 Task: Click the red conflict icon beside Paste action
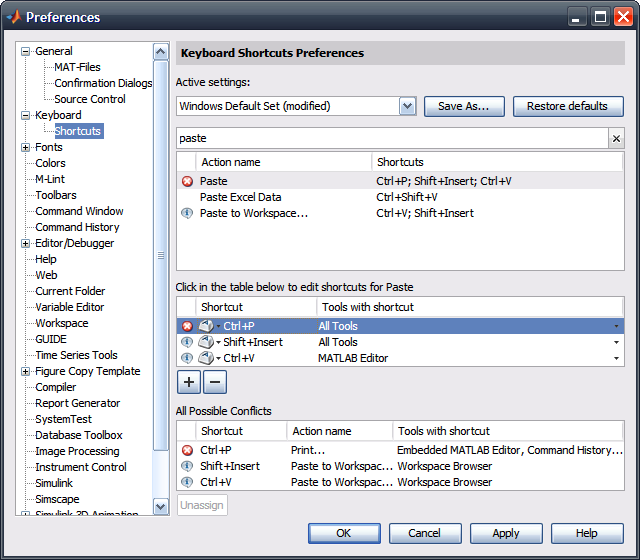[187, 181]
